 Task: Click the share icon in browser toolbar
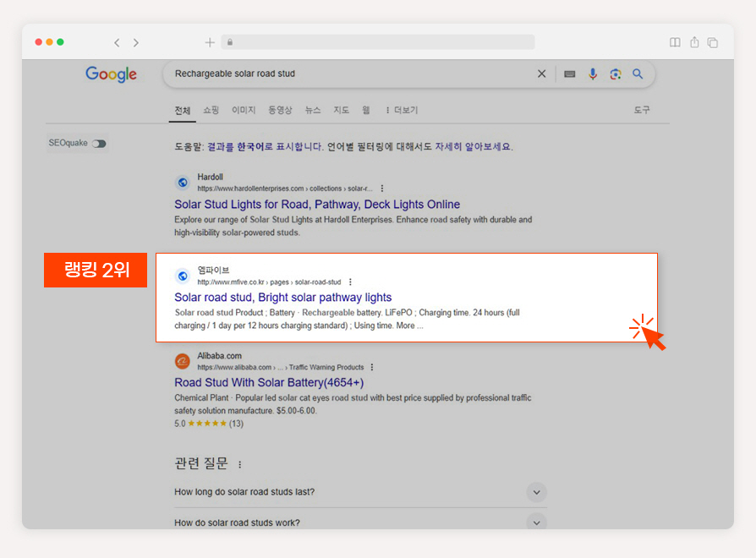(694, 42)
